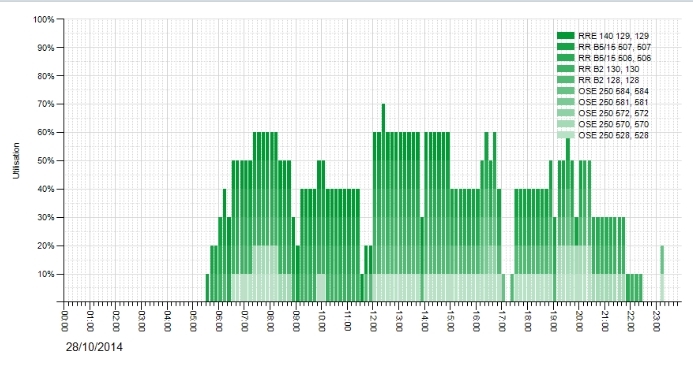Screen dimensions: 693x366
Task: Select legend label 'RR B2 128, 128'
Action: pos(609,80)
